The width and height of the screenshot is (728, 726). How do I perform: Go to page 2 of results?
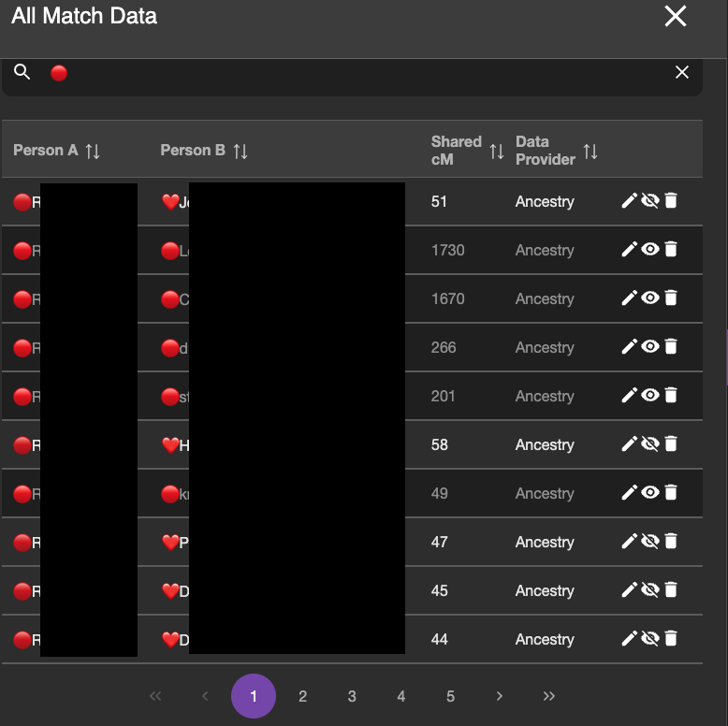click(x=303, y=696)
